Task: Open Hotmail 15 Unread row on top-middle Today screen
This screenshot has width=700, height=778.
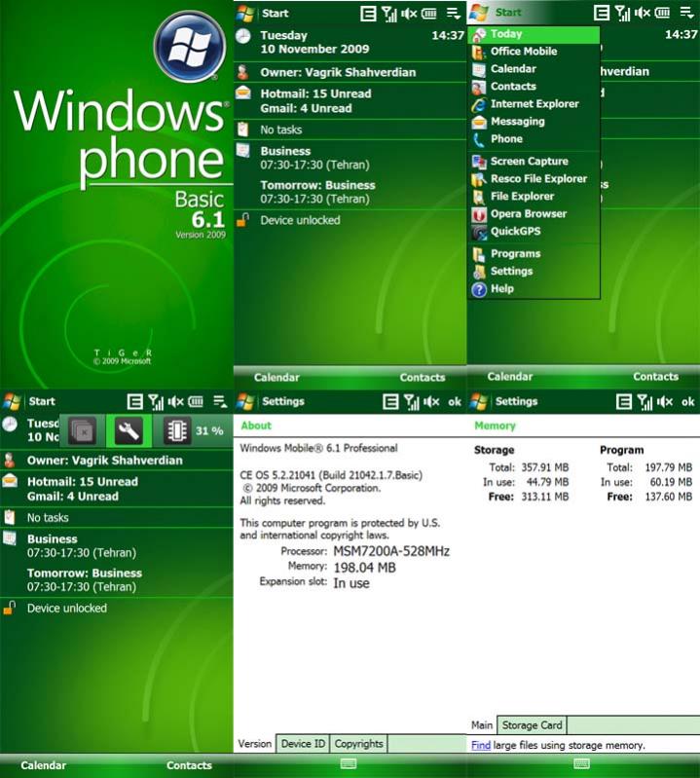Action: (x=350, y=100)
